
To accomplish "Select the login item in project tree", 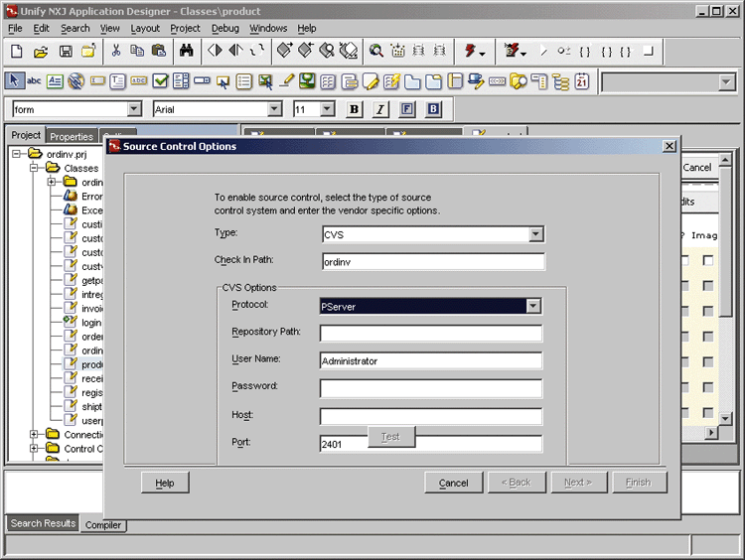I will click(91, 323).
